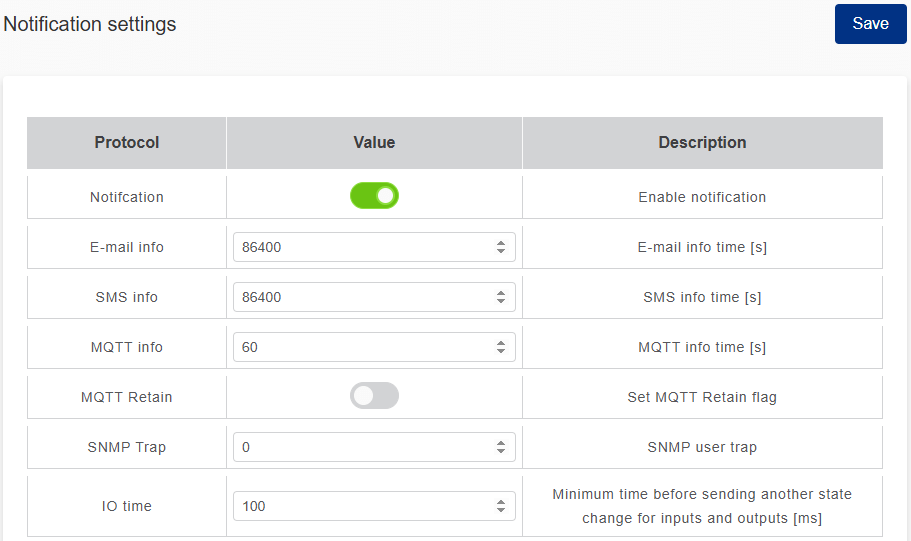Click the SNMP Trap value input
This screenshot has width=911, height=541.
(360, 447)
